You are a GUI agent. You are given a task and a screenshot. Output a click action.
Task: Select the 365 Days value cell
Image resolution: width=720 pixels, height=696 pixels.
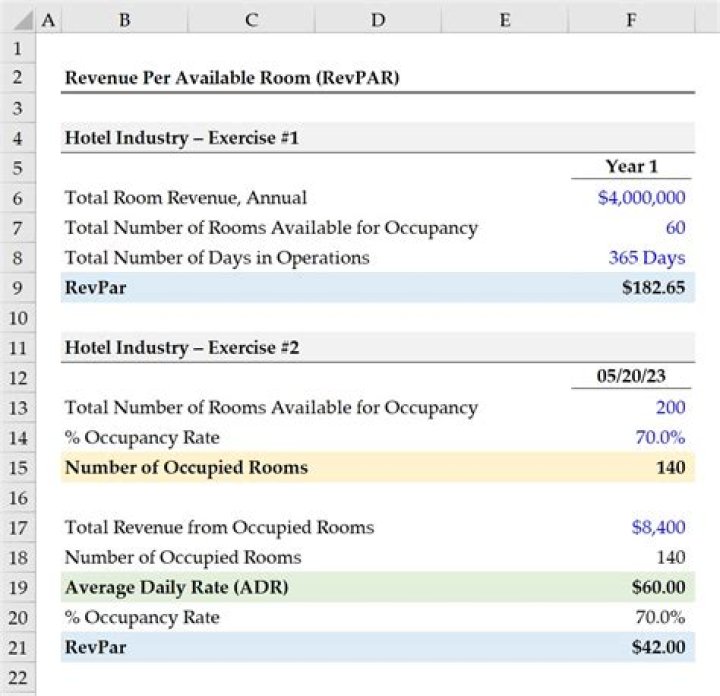(646, 258)
